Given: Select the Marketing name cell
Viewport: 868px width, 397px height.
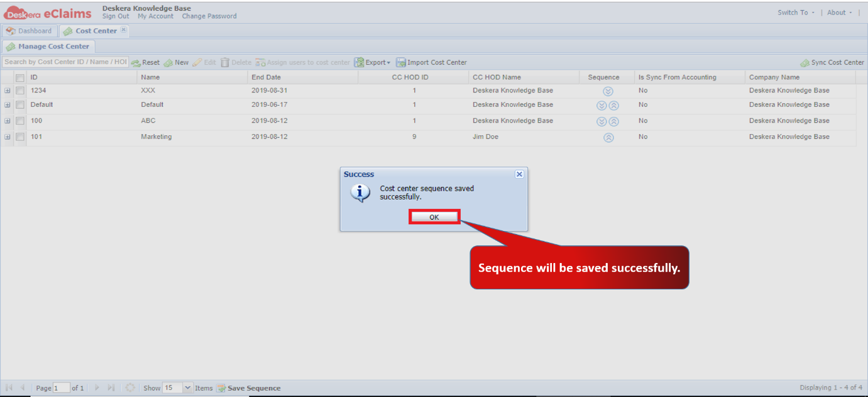Looking at the screenshot, I should (x=156, y=137).
